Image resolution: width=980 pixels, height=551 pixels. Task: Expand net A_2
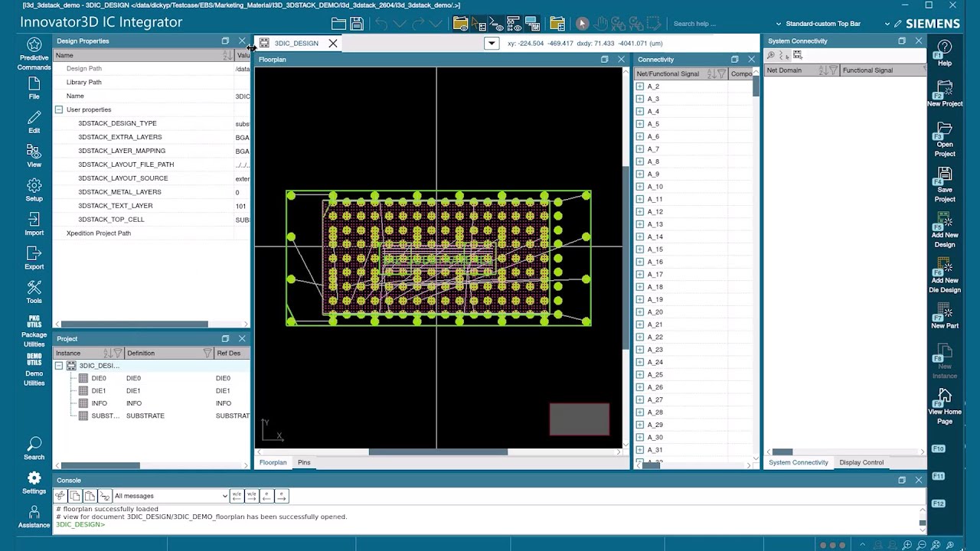click(640, 86)
